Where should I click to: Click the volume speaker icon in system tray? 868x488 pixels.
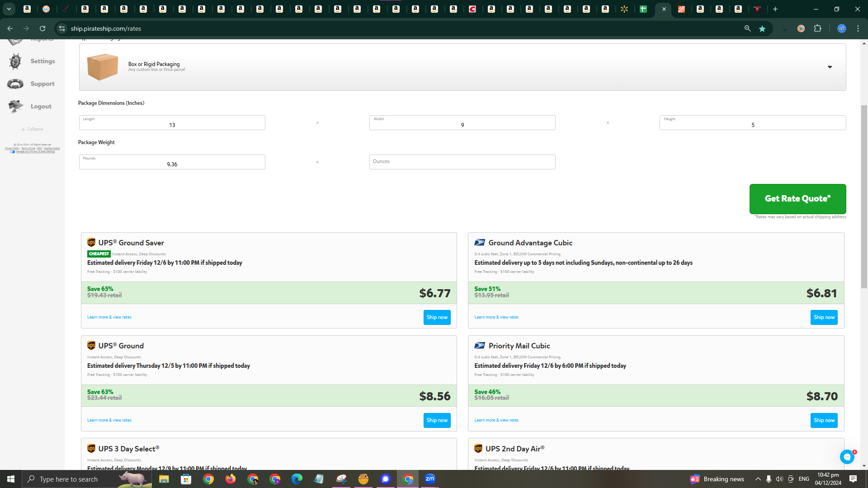point(779,479)
